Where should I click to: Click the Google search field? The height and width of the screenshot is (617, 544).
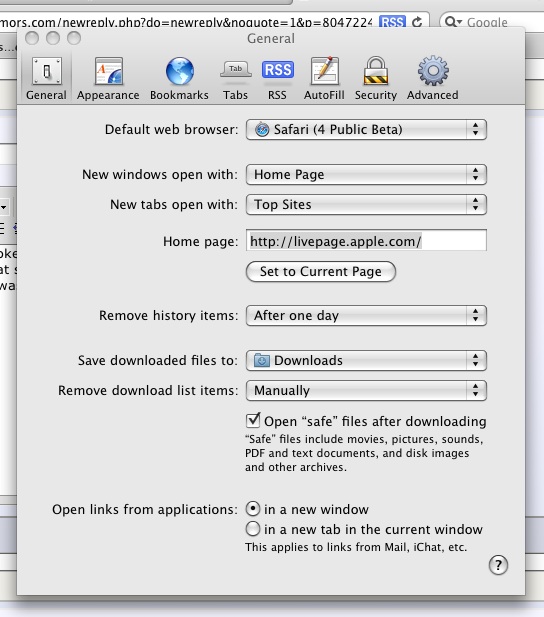[x=492, y=22]
